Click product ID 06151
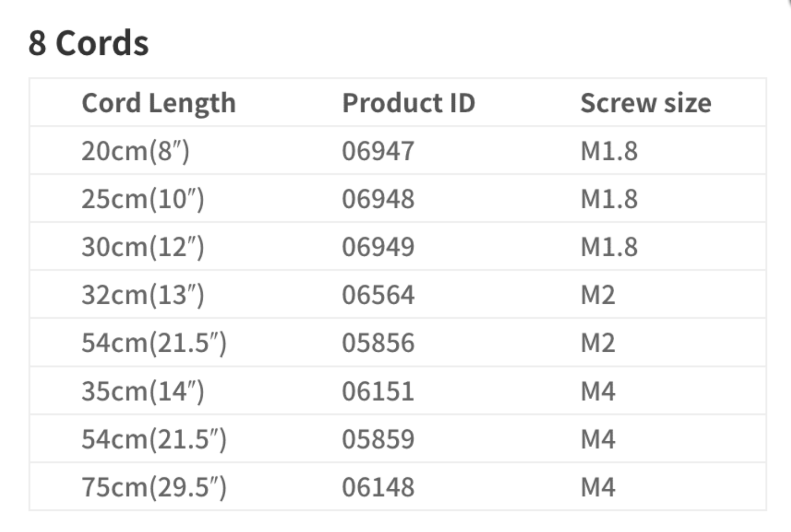The width and height of the screenshot is (791, 532). click(378, 392)
